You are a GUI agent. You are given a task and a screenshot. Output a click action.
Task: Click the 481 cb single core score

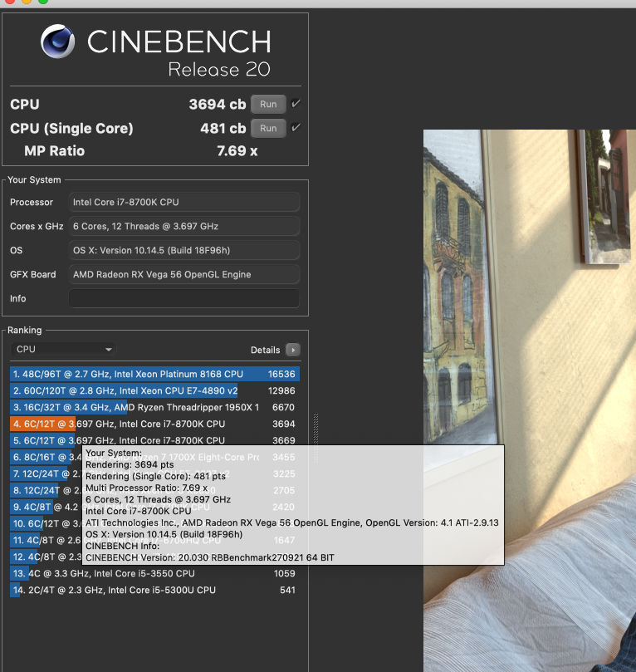pyautogui.click(x=223, y=128)
